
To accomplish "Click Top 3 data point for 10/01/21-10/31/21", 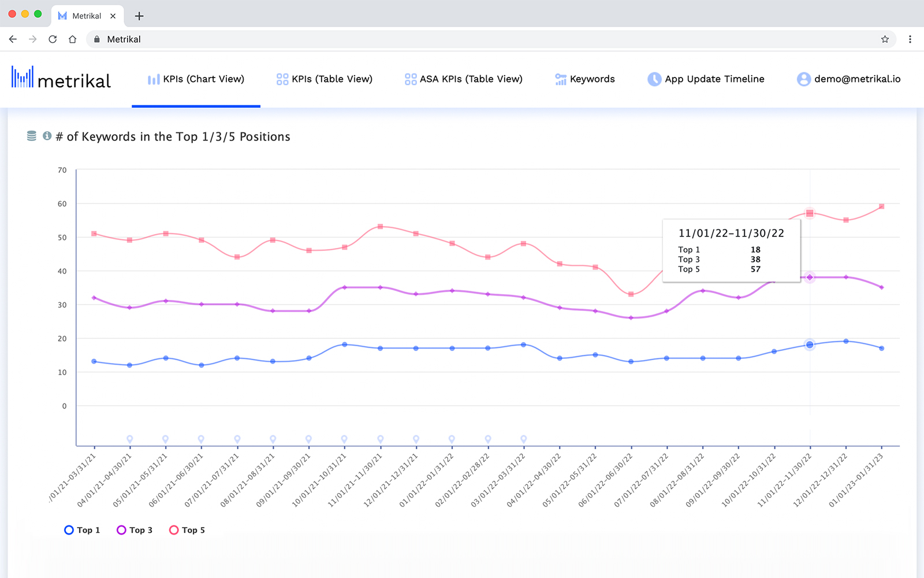I will point(345,287).
